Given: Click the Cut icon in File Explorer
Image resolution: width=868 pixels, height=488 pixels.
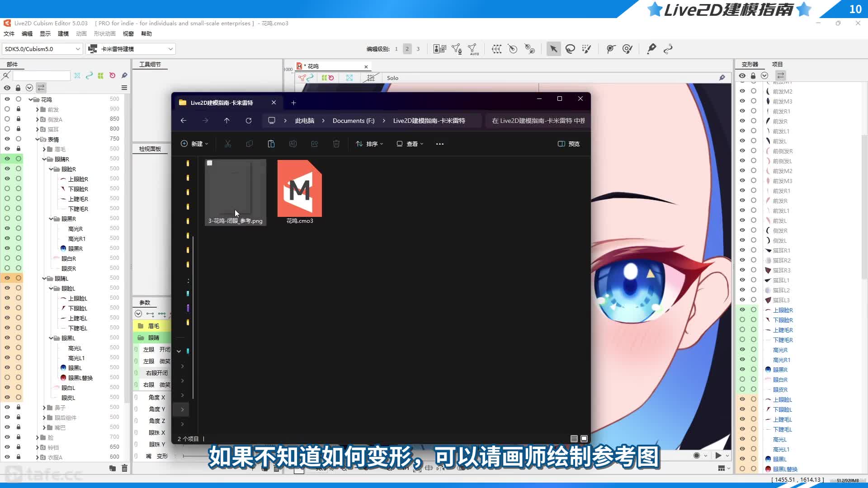Looking at the screenshot, I should coord(228,144).
